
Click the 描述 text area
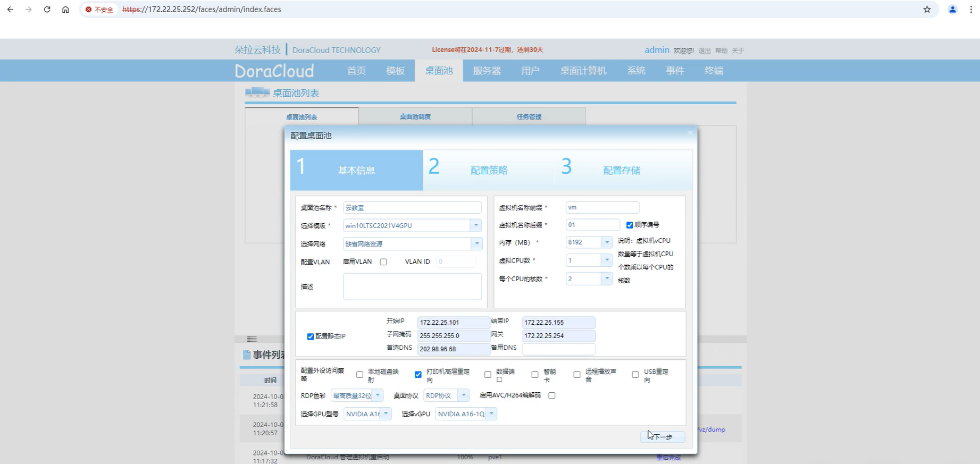[412, 286]
